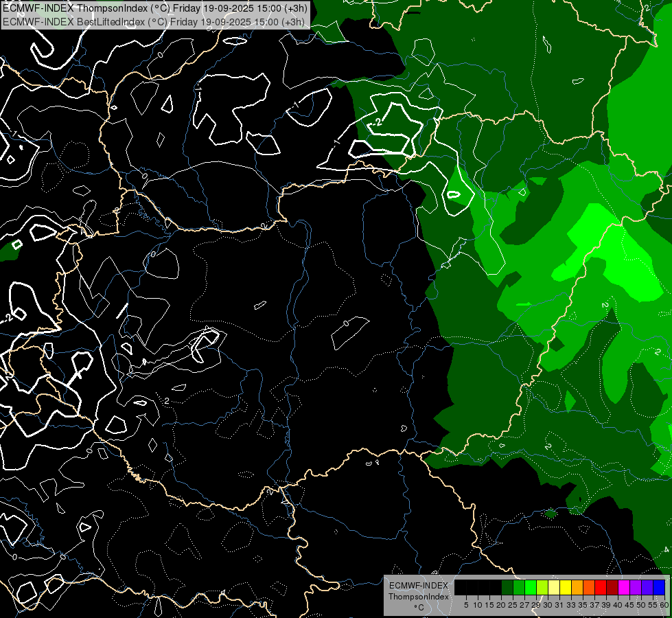Select the bright green 27–29 legend swatch
The height and width of the screenshot is (618, 672).
(531, 587)
